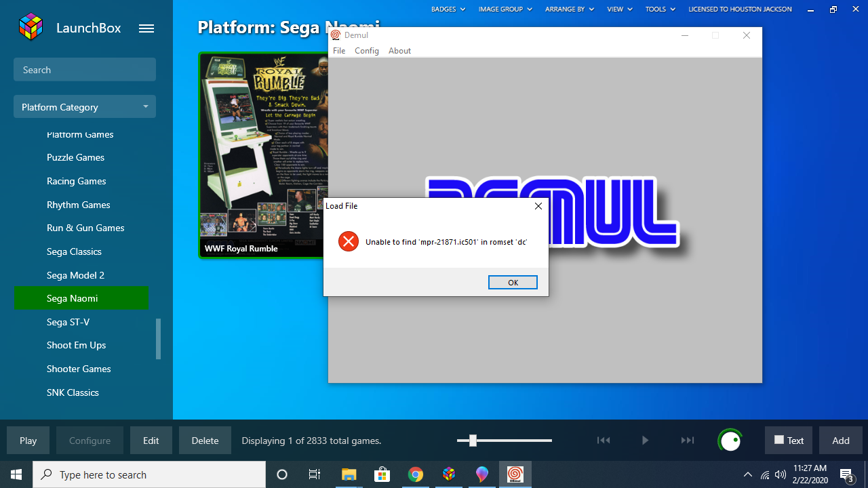Open the Tools dropdown menu
Screen dimensions: 868x488
pyautogui.click(x=660, y=9)
